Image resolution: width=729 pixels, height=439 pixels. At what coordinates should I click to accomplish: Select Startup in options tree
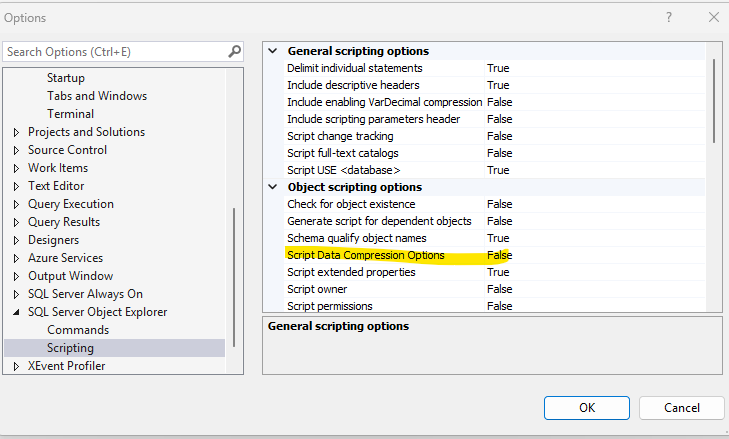pos(66,78)
